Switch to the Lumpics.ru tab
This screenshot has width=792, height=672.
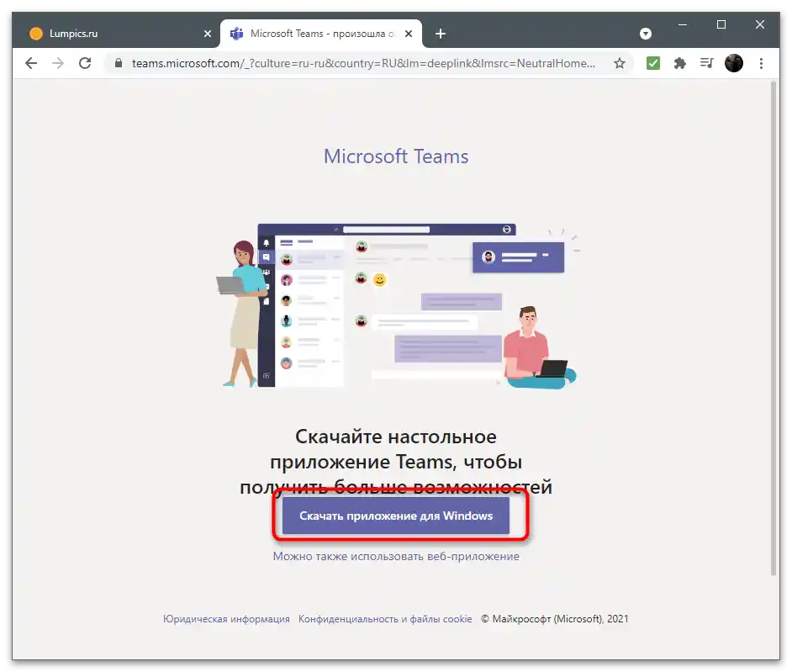pos(120,34)
